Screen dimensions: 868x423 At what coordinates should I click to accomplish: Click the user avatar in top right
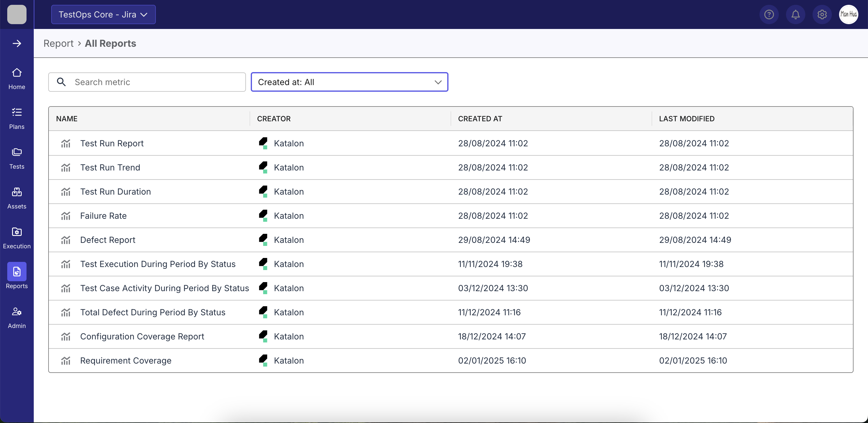[x=848, y=14]
